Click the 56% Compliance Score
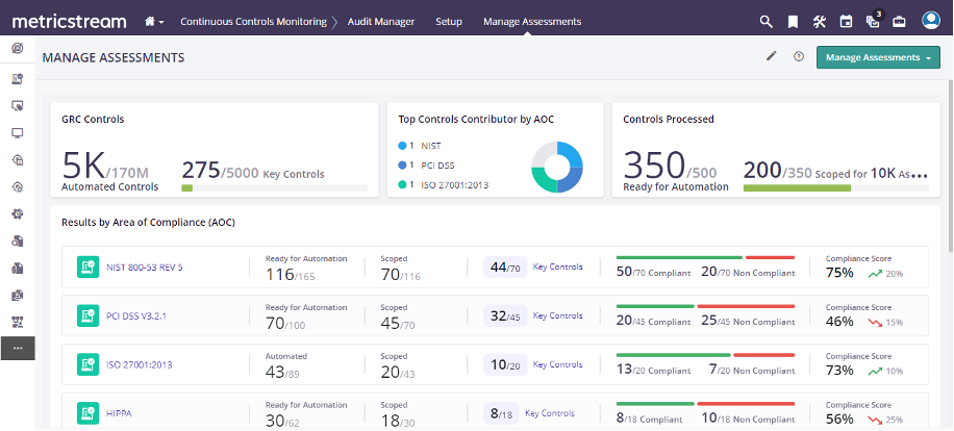This screenshot has width=954, height=431. 840,419
